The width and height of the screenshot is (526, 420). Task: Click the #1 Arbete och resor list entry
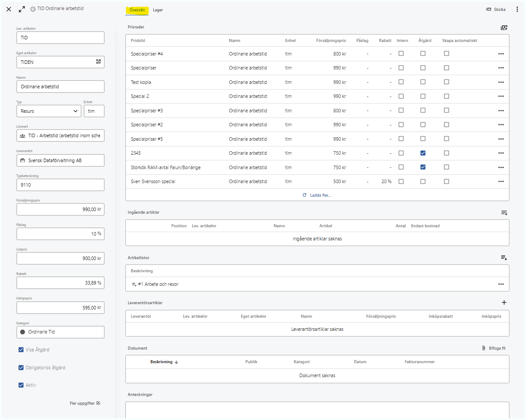(158, 284)
